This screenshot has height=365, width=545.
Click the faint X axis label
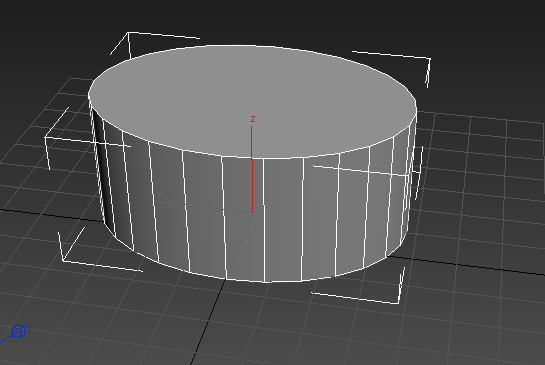pyautogui.click(x=160, y=195)
